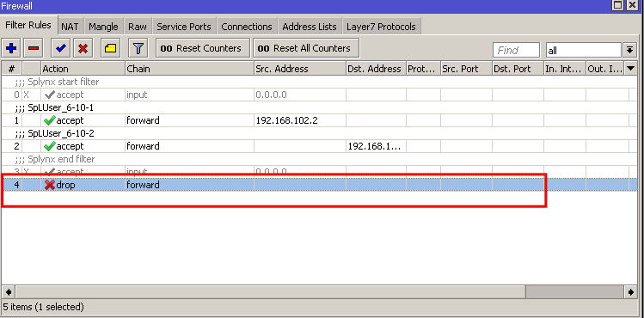Image resolution: width=644 pixels, height=318 pixels.
Task: Open the column chooser arrow at the header's right end
Action: tap(630, 68)
